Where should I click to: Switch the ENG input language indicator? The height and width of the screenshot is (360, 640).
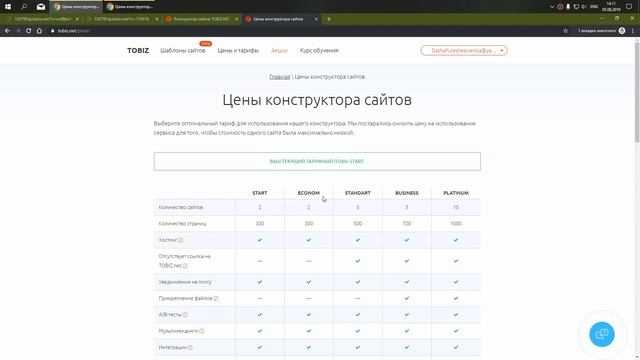pyautogui.click(x=594, y=7)
